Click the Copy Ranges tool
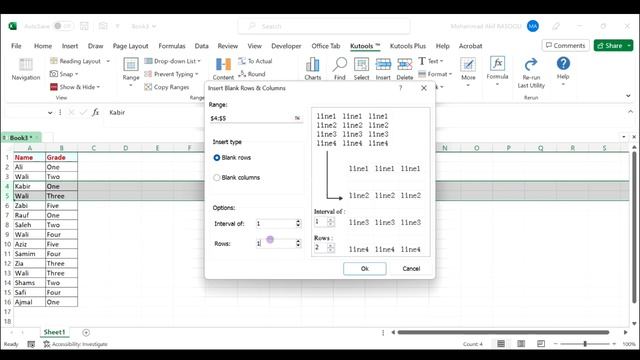The image size is (640, 360). click(x=167, y=87)
